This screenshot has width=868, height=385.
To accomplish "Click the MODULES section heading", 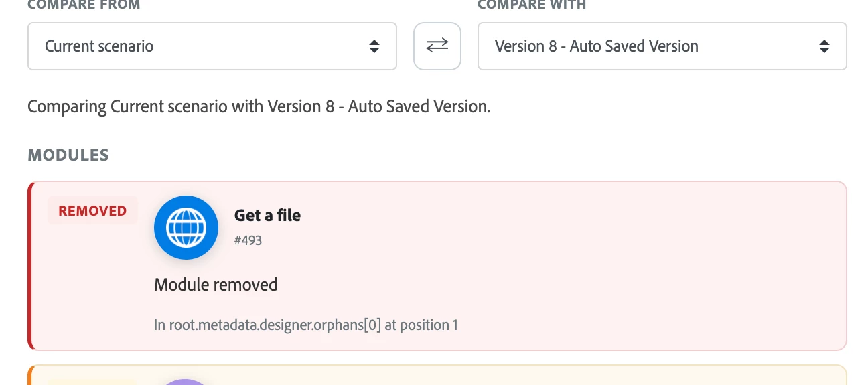I will (x=68, y=155).
